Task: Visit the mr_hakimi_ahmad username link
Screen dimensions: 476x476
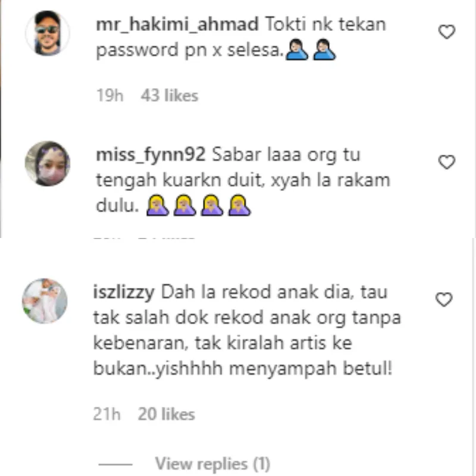Action: (x=177, y=24)
